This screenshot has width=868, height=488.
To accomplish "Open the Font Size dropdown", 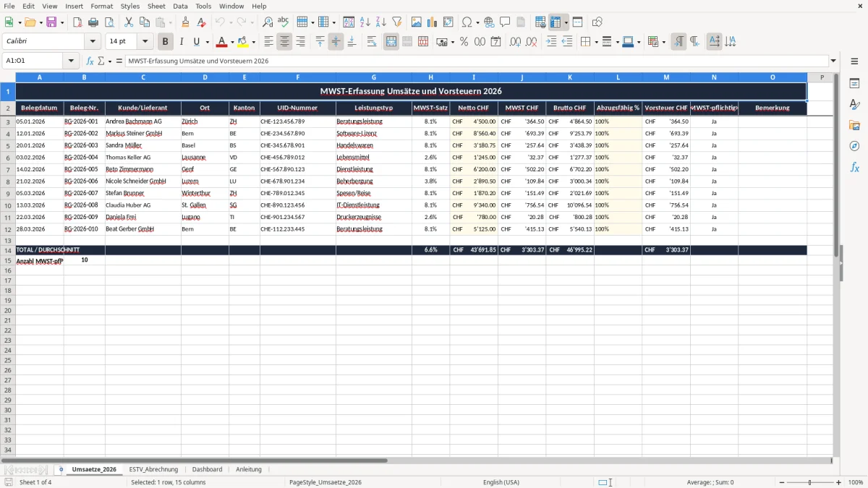I will 145,42.
